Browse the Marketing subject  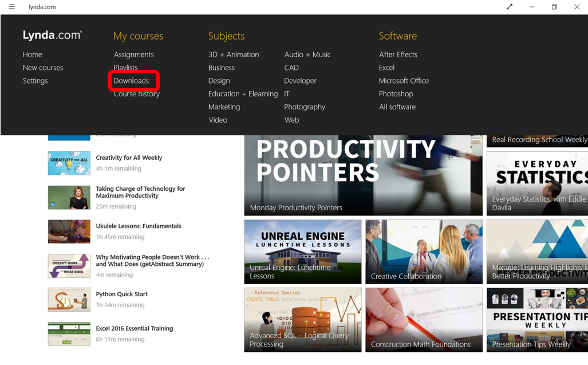(x=224, y=107)
